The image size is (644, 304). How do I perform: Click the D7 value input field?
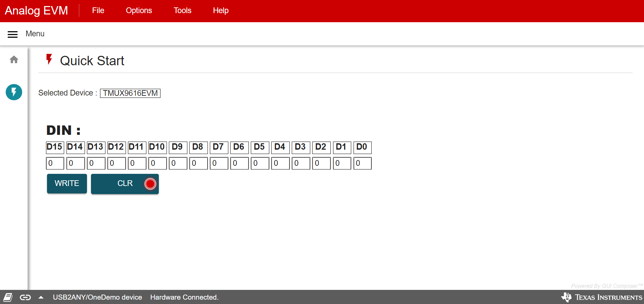(x=219, y=163)
